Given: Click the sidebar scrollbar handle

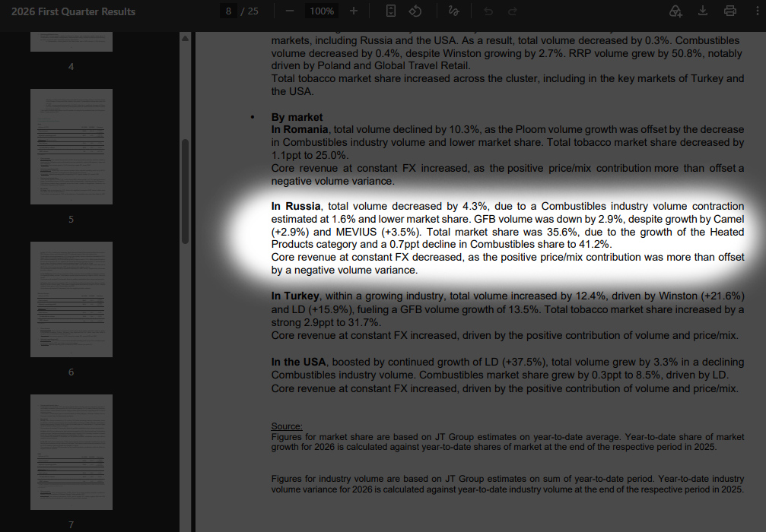Looking at the screenshot, I should point(185,192).
